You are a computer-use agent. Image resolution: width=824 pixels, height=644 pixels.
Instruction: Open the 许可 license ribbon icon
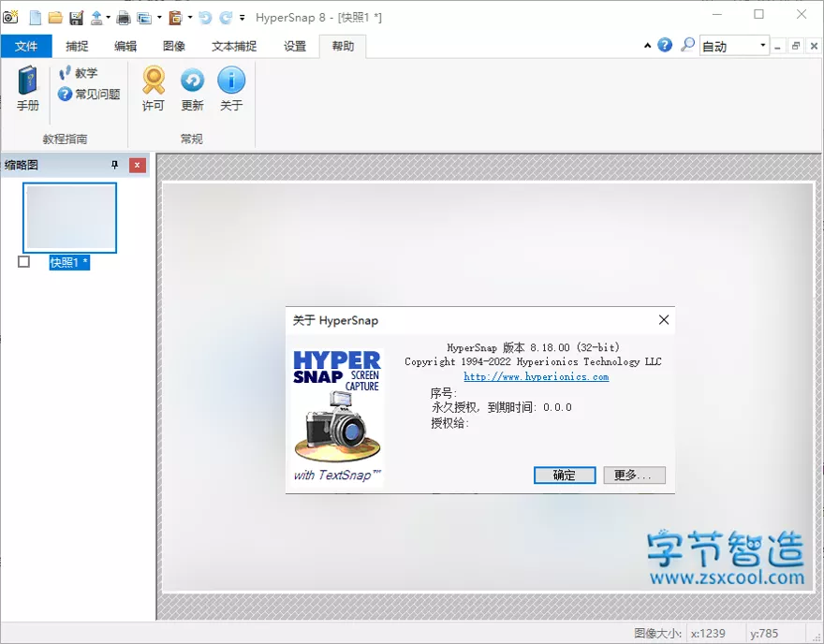coord(154,88)
